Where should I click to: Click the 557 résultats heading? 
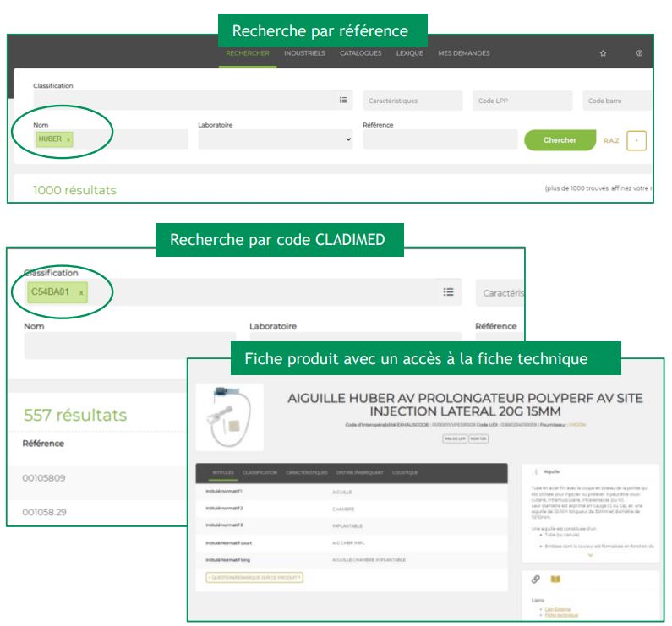point(75,415)
